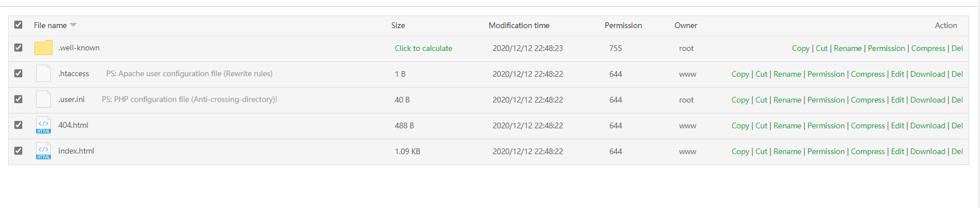Uncheck the 404.html row checkbox
This screenshot has width=980, height=208.
(x=18, y=125)
